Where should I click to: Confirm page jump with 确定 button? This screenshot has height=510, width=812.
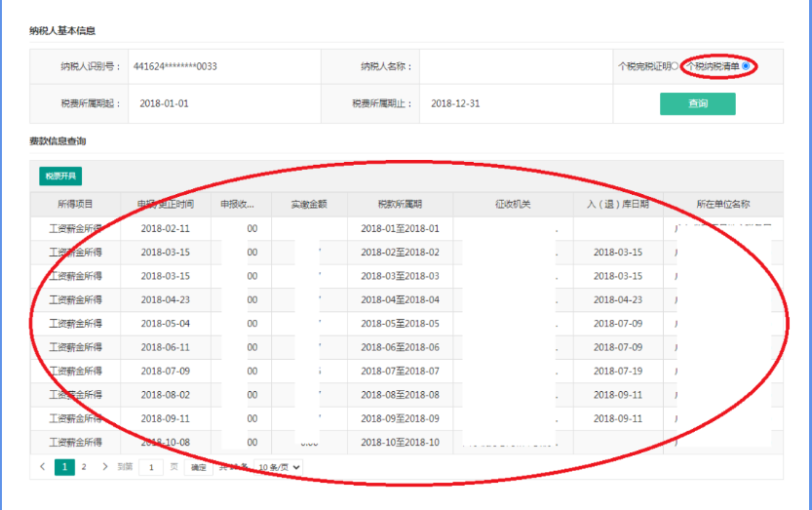tap(197, 467)
